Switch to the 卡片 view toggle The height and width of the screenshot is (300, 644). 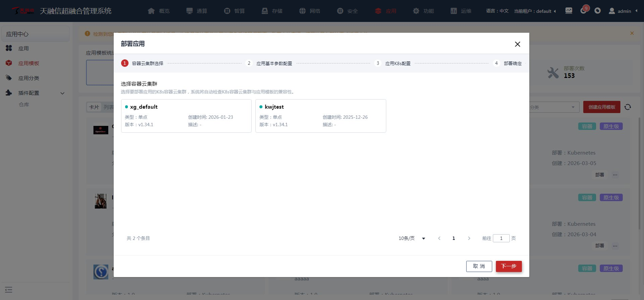point(94,107)
